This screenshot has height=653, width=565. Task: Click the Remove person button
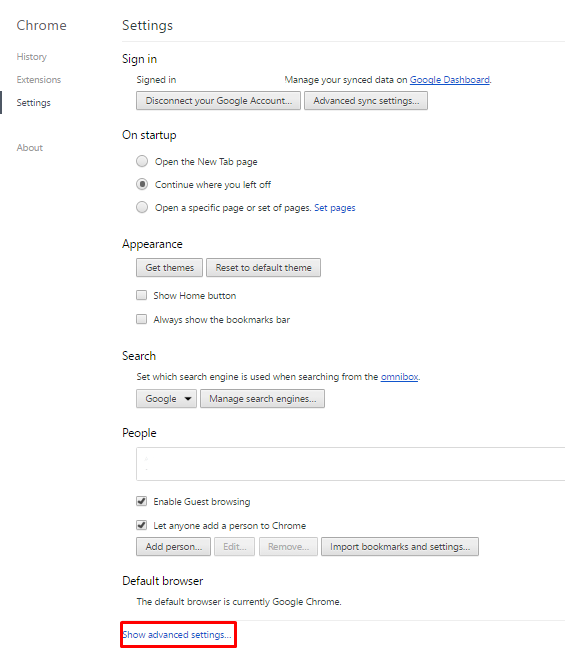click(289, 547)
